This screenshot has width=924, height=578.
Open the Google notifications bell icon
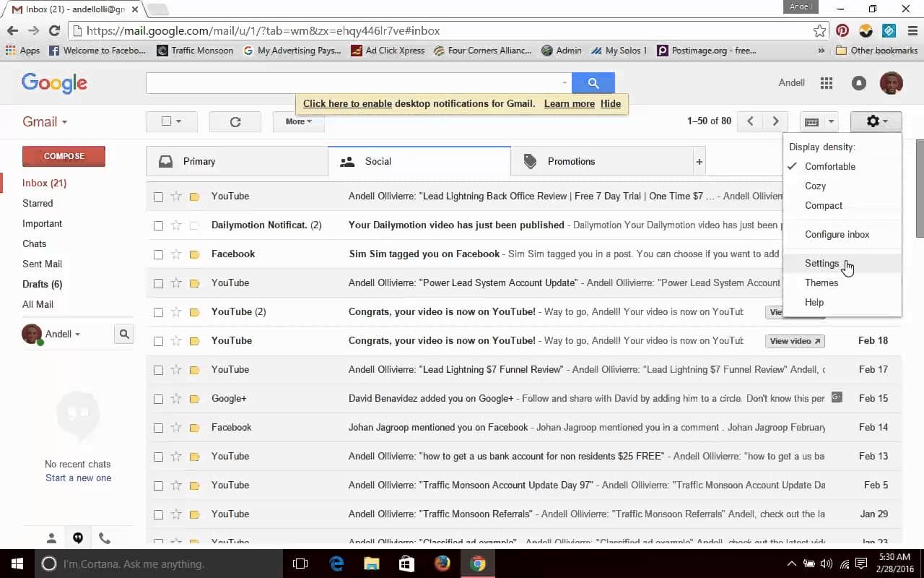coord(858,83)
